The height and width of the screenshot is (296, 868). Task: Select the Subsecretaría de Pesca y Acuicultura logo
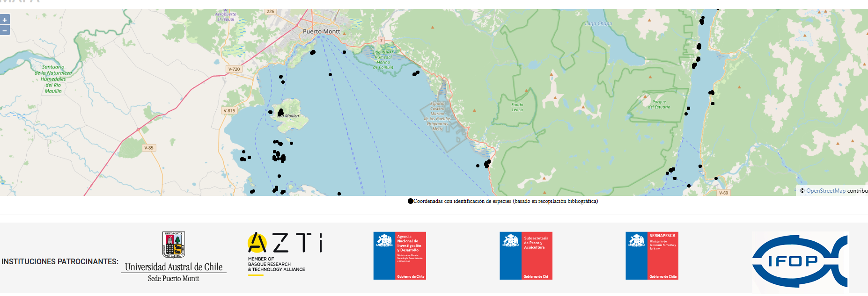(526, 256)
